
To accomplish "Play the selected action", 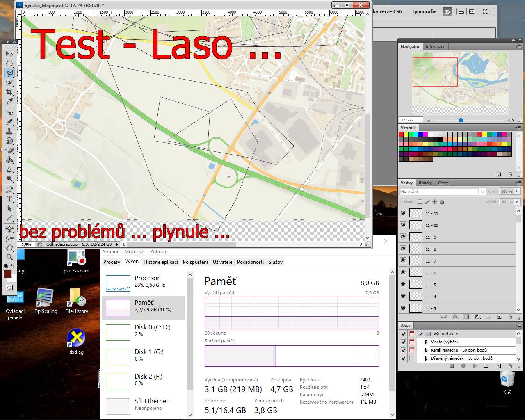I will click(475, 366).
